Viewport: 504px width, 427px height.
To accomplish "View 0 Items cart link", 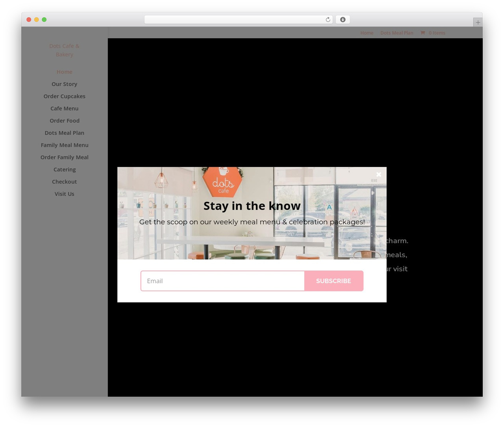I will point(437,33).
